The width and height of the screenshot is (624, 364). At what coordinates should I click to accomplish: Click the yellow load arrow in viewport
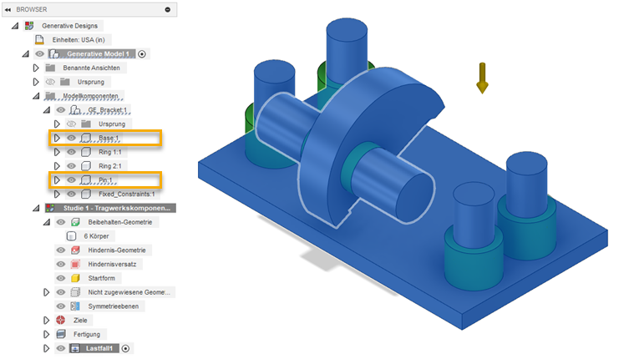coord(482,78)
